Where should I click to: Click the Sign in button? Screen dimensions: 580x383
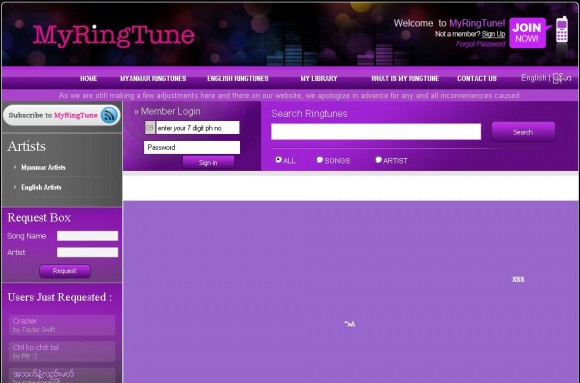point(208,162)
